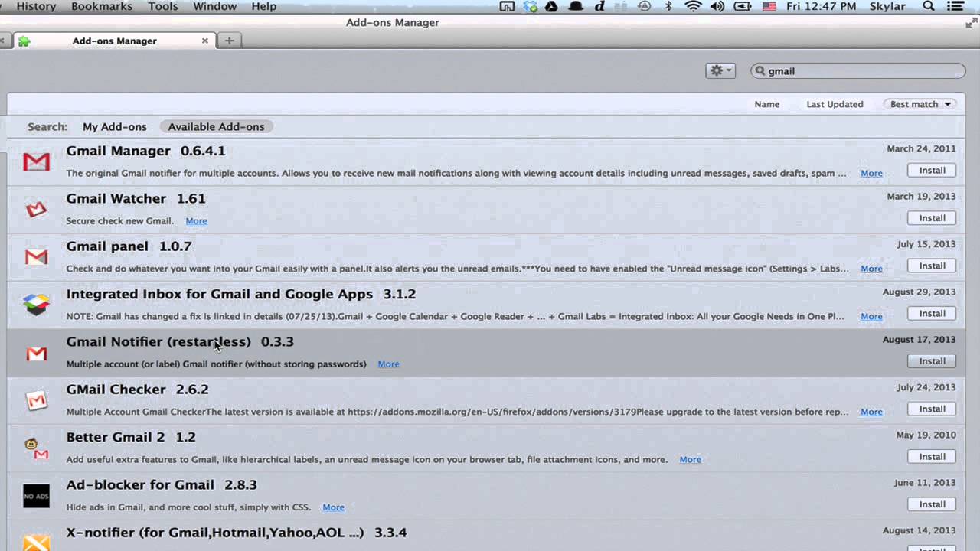The width and height of the screenshot is (980, 551).
Task: Click the green puzzle piece tab icon
Action: [24, 41]
